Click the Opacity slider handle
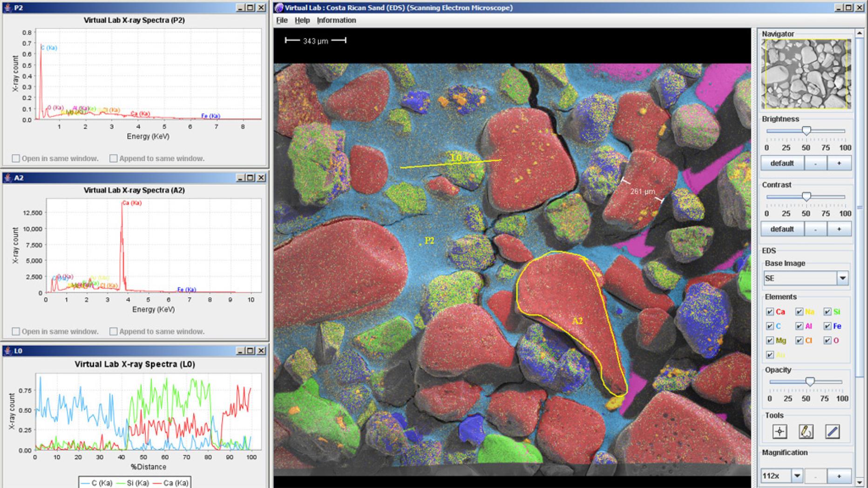Screen dimensions: 868x488 click(810, 381)
